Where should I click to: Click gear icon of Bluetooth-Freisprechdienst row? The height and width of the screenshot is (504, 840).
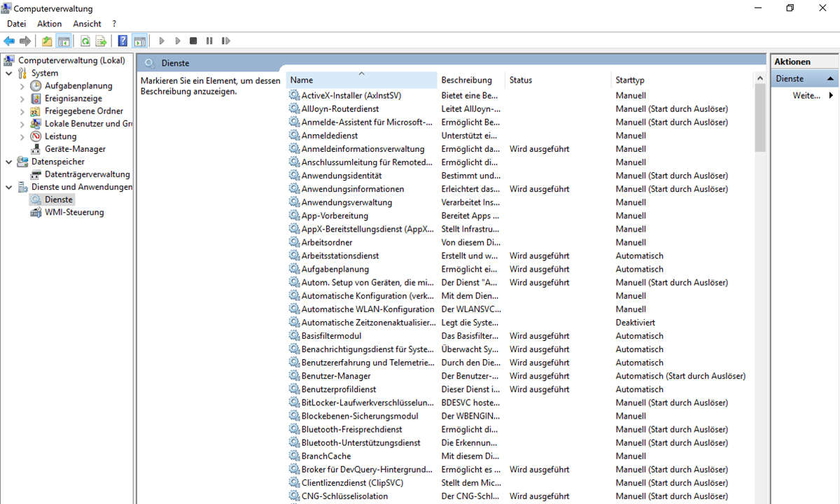click(x=294, y=429)
